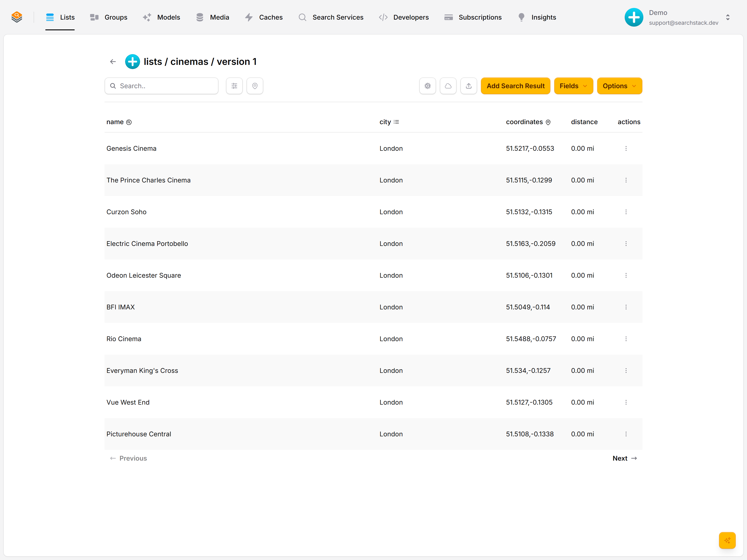Select Electric Cinema Portobello name cell
Image resolution: width=747 pixels, height=560 pixels.
point(147,244)
